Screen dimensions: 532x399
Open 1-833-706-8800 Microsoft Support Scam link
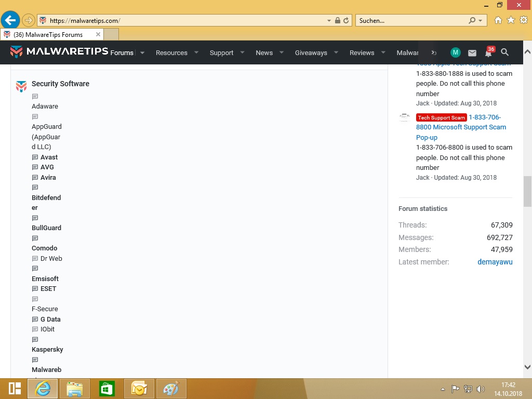[461, 127]
